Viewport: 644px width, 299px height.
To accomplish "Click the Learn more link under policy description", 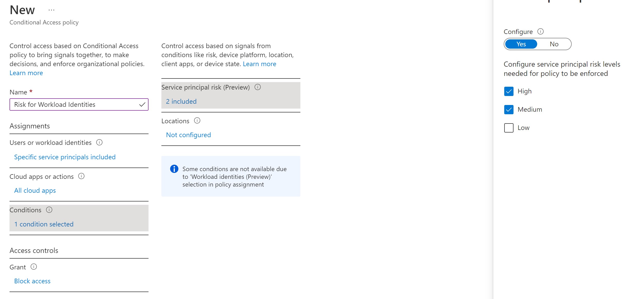I will click(26, 73).
